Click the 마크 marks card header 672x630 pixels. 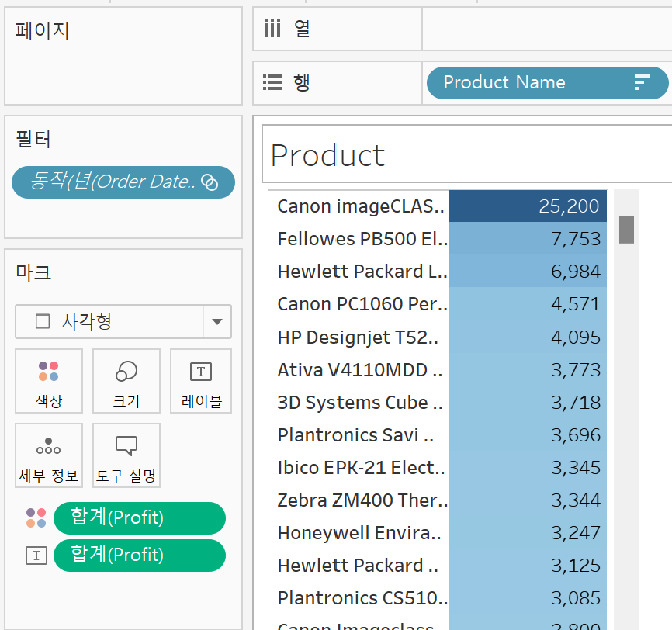click(x=33, y=272)
